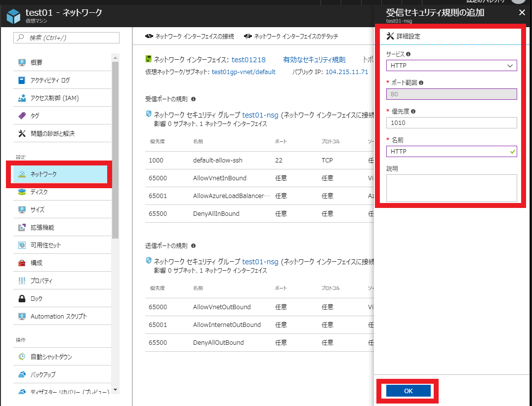This screenshot has height=406, width=532.
Task: Select the DenyAllInBound rule row
Action: pos(259,214)
